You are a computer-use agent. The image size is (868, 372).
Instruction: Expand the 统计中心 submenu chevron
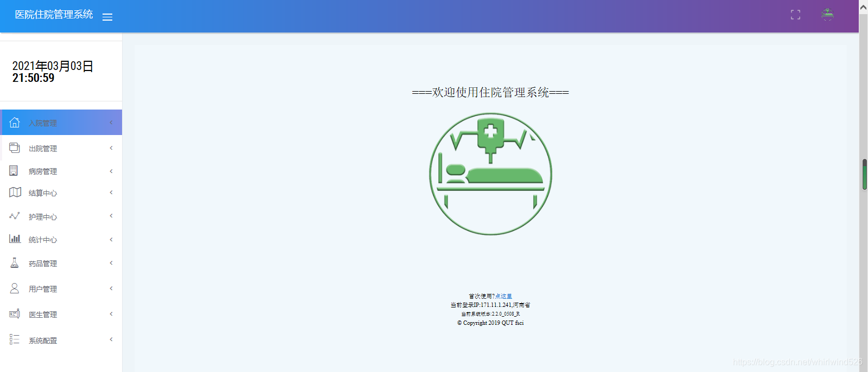tap(111, 240)
